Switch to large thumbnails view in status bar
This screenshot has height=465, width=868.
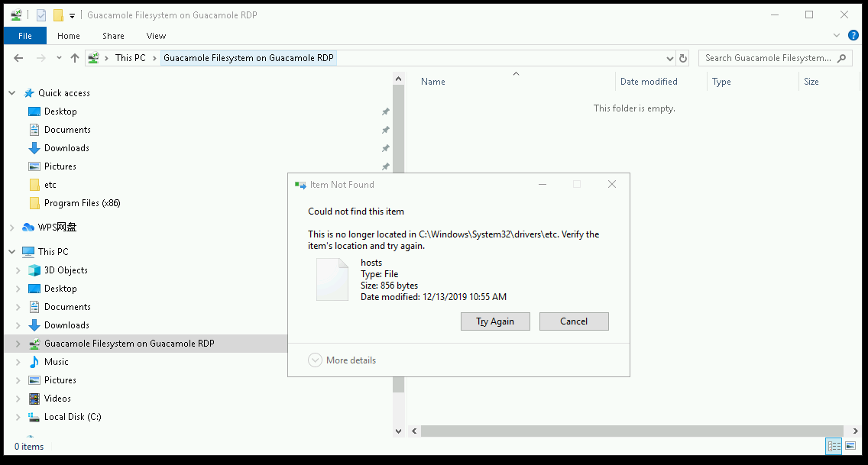pyautogui.click(x=850, y=446)
